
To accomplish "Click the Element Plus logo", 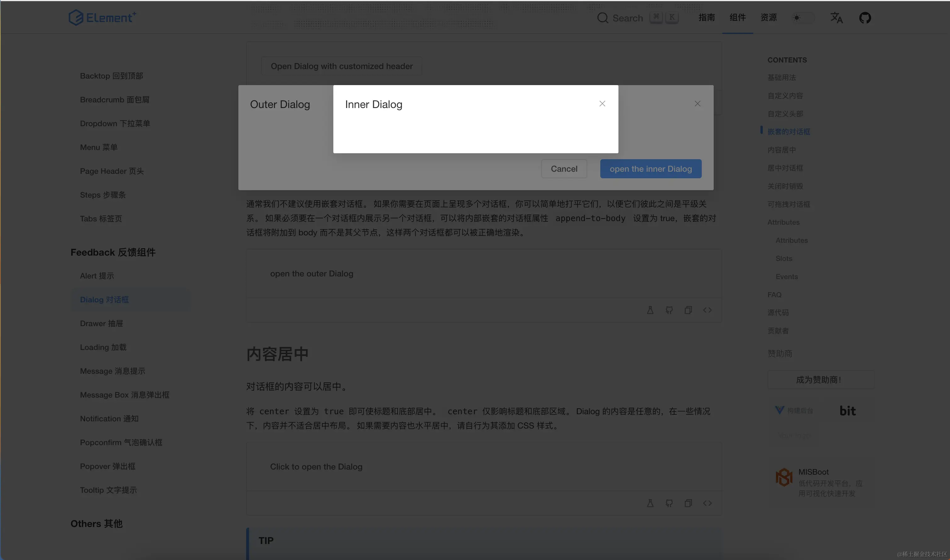I will coord(102,17).
